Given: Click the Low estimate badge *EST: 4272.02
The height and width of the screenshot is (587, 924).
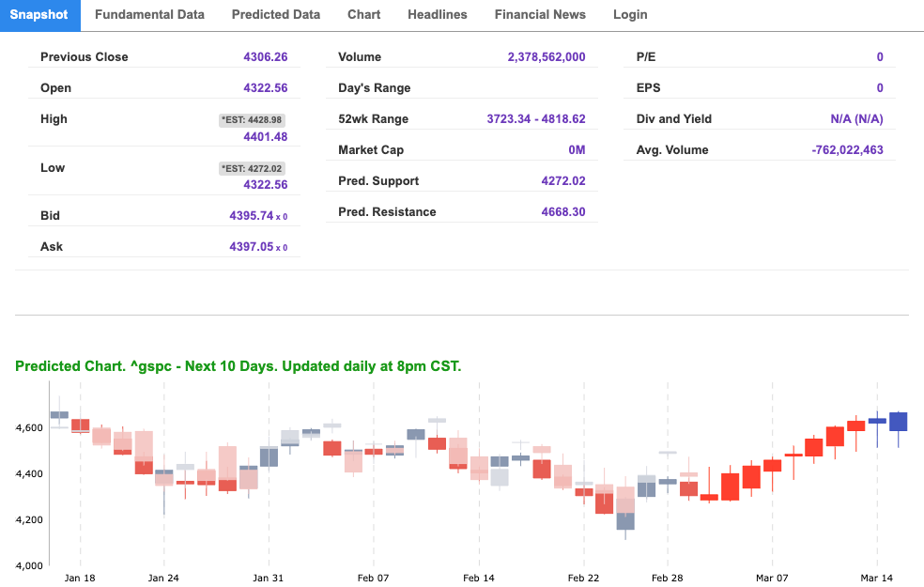Looking at the screenshot, I should pos(253,168).
